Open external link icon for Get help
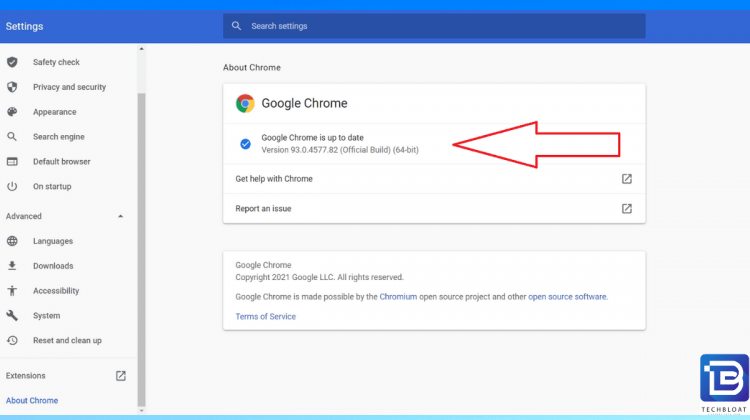The width and height of the screenshot is (750, 420). [627, 179]
